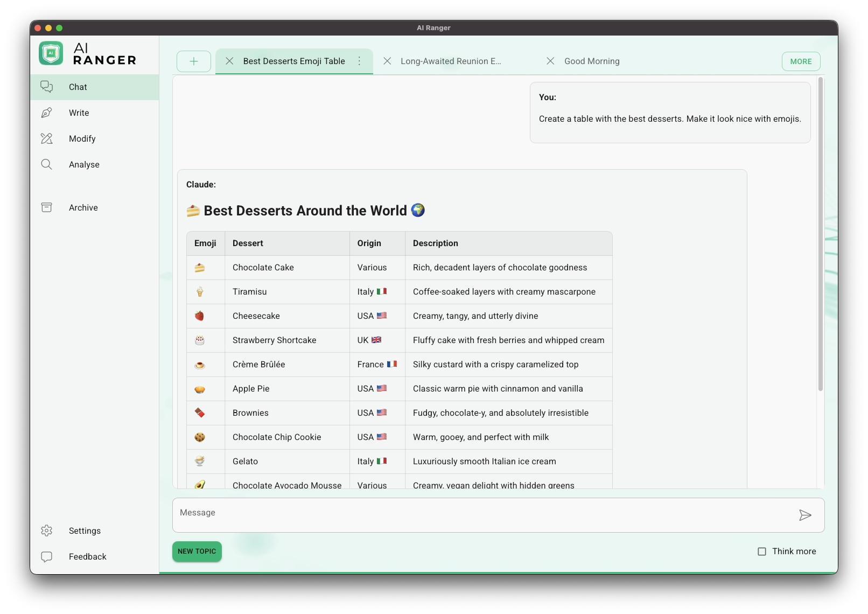Click the user prompt message text
The width and height of the screenshot is (868, 614).
point(670,119)
